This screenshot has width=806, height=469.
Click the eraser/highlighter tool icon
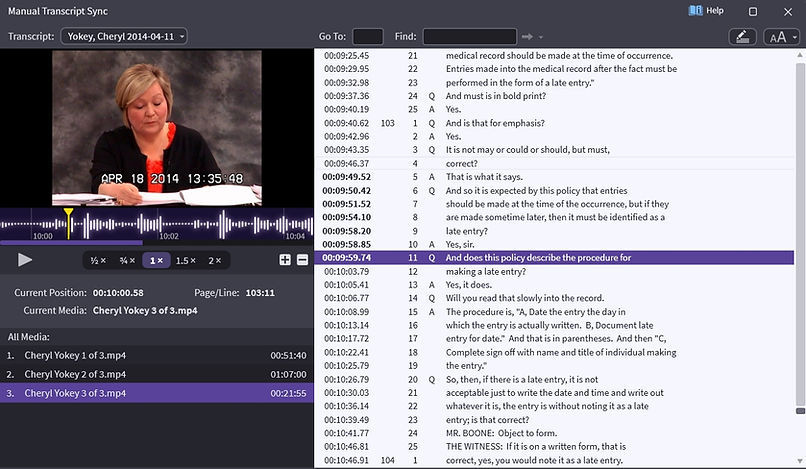[x=741, y=37]
